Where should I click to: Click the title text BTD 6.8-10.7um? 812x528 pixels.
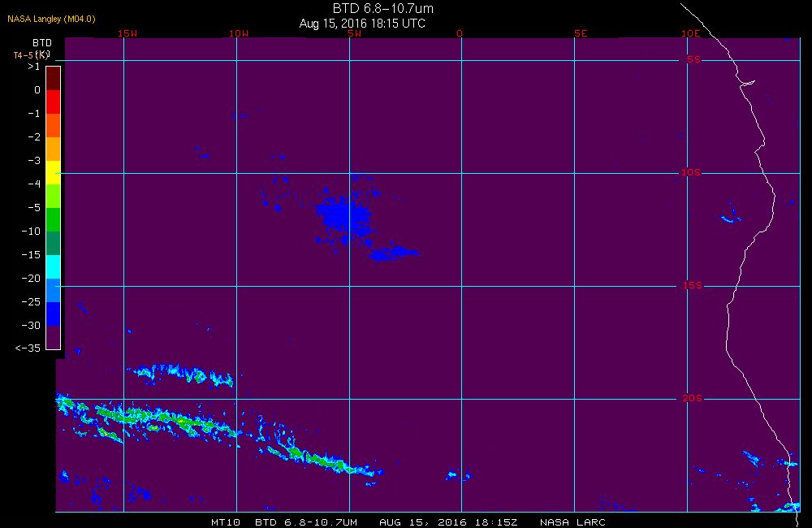pyautogui.click(x=382, y=8)
